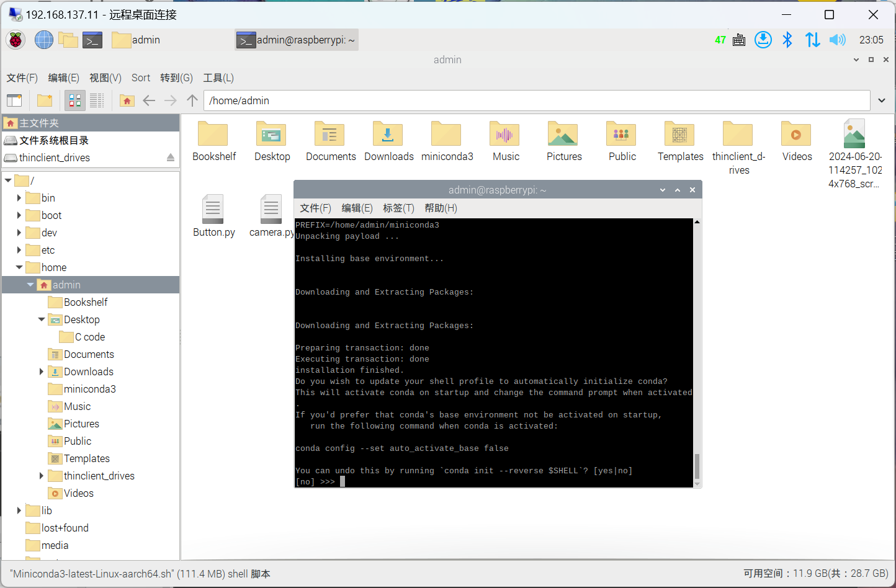Open the path history dropdown arrow
The image size is (896, 588).
point(882,100)
